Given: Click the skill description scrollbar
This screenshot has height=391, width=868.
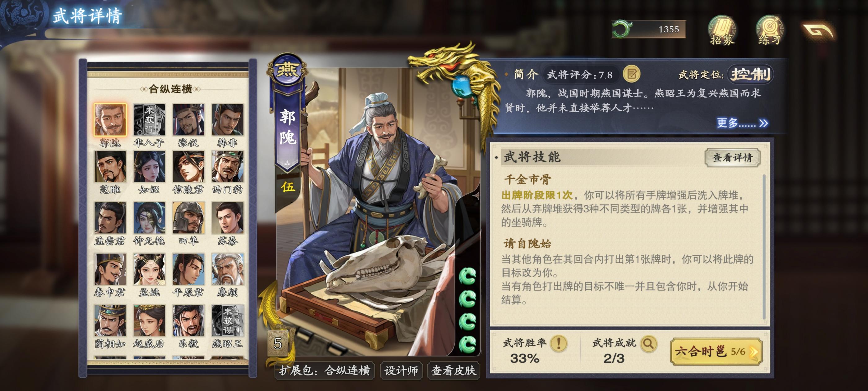Looking at the screenshot, I should pos(764,247).
